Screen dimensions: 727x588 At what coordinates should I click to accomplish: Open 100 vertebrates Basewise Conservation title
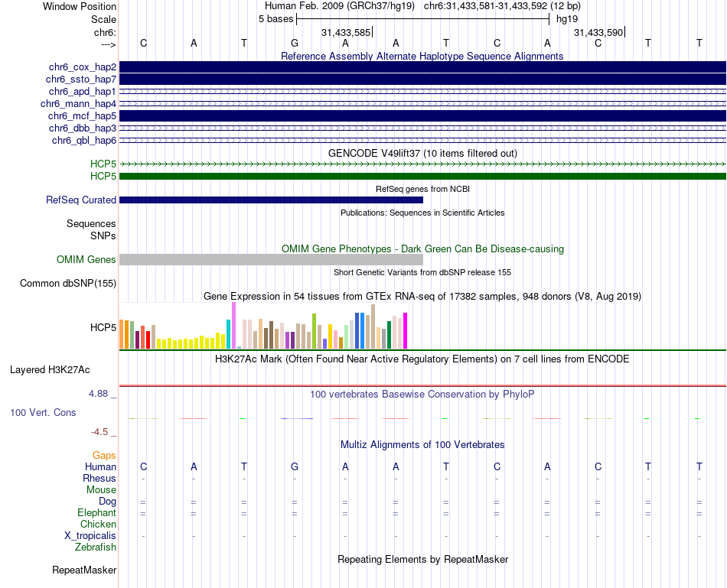pyautogui.click(x=422, y=395)
